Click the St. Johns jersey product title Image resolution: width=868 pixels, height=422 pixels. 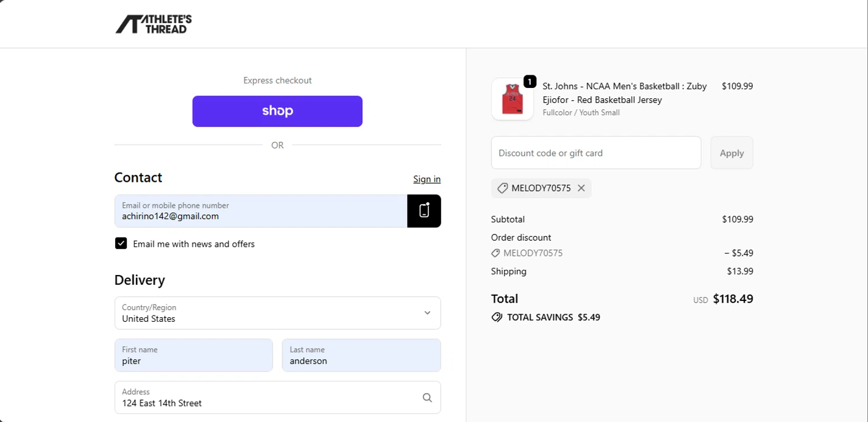coord(625,93)
